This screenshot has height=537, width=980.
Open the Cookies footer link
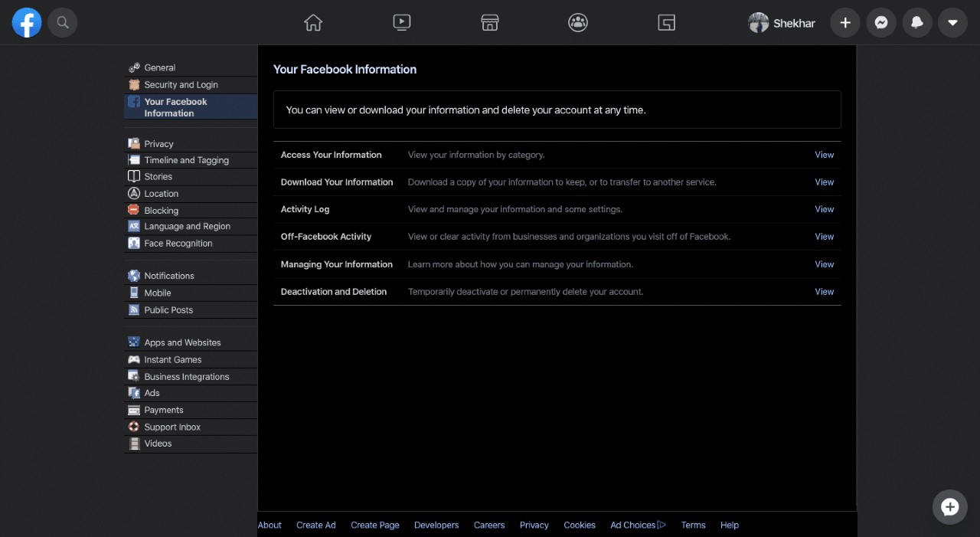pyautogui.click(x=580, y=525)
